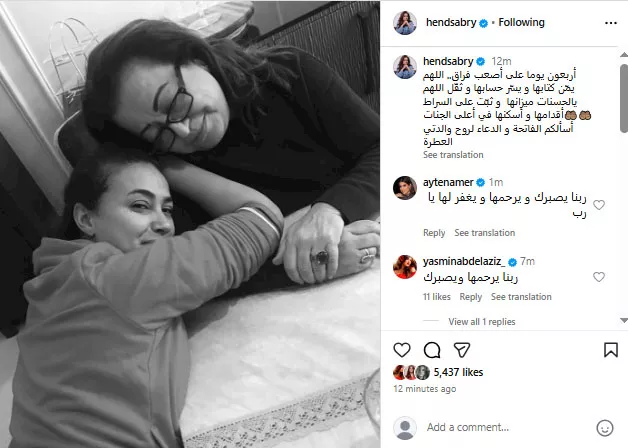
Task: Click the comments scrollbar thumb
Action: pos(624,98)
